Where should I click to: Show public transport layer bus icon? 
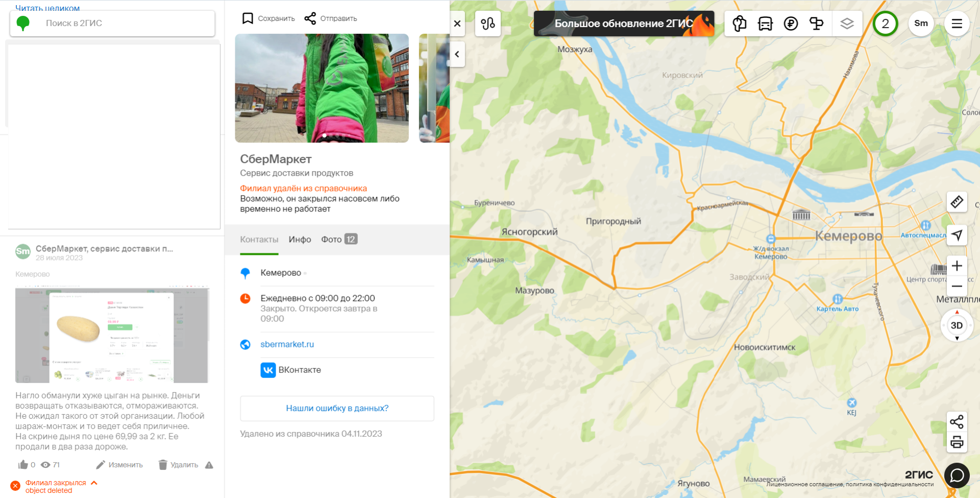point(765,23)
